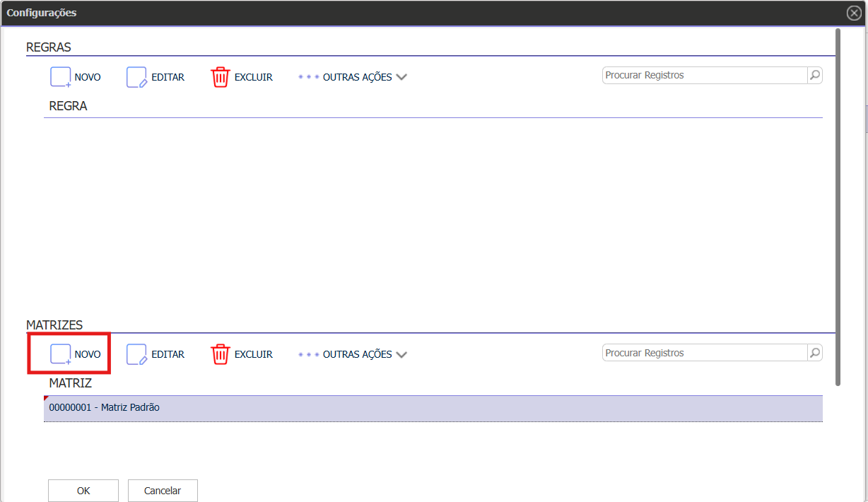This screenshot has width=868, height=502.
Task: Click the EDITAR icon in Matrizes section
Action: coord(136,354)
